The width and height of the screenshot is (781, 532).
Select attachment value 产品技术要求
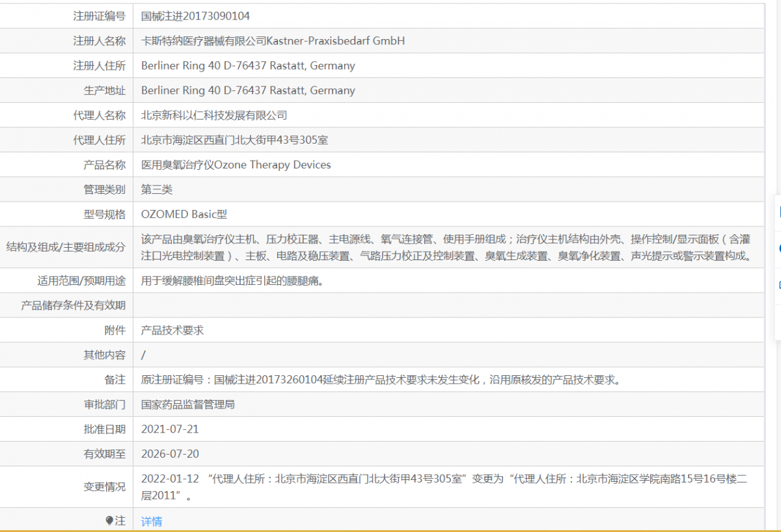pos(172,330)
